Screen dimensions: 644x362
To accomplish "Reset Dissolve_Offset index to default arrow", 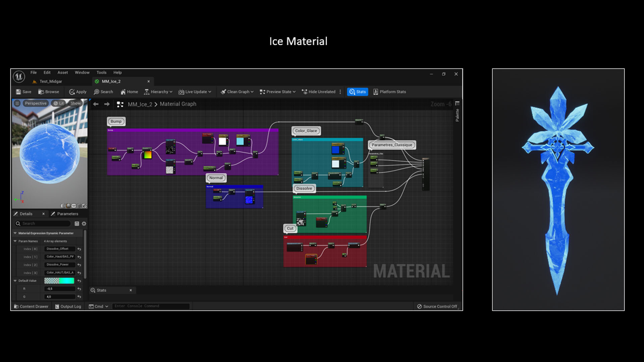I will [x=79, y=249].
